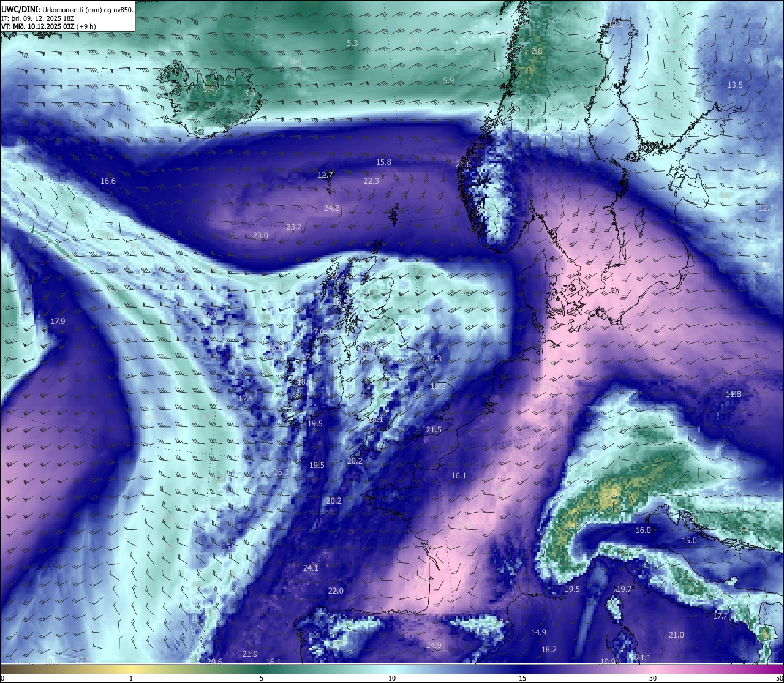Click the 16.3 value label
This screenshot has width=784, height=683.
click(x=281, y=472)
